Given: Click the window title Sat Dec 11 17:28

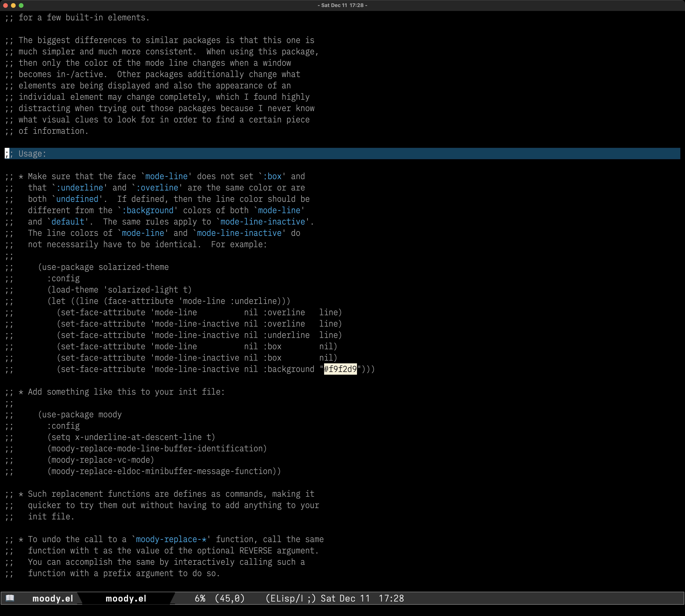Looking at the screenshot, I should click(342, 5).
